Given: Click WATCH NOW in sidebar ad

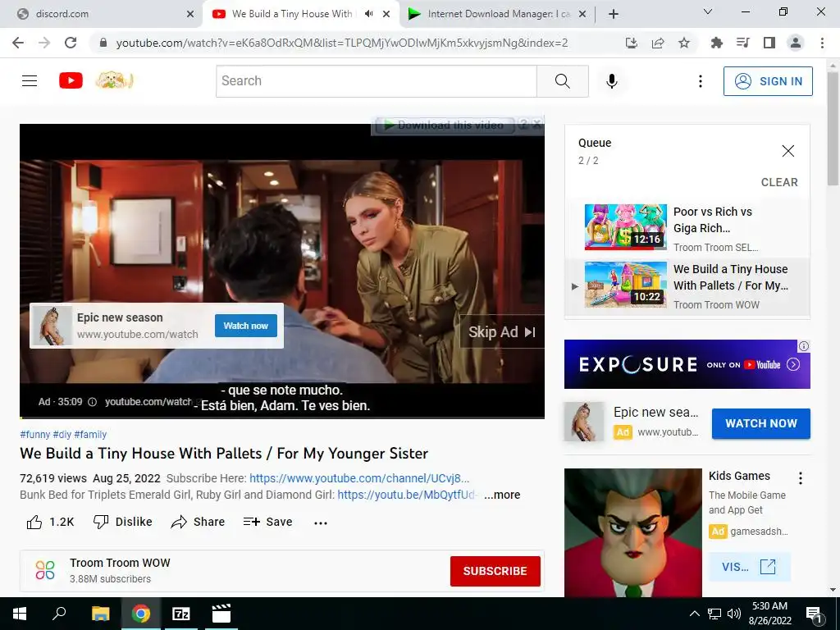Looking at the screenshot, I should [760, 423].
